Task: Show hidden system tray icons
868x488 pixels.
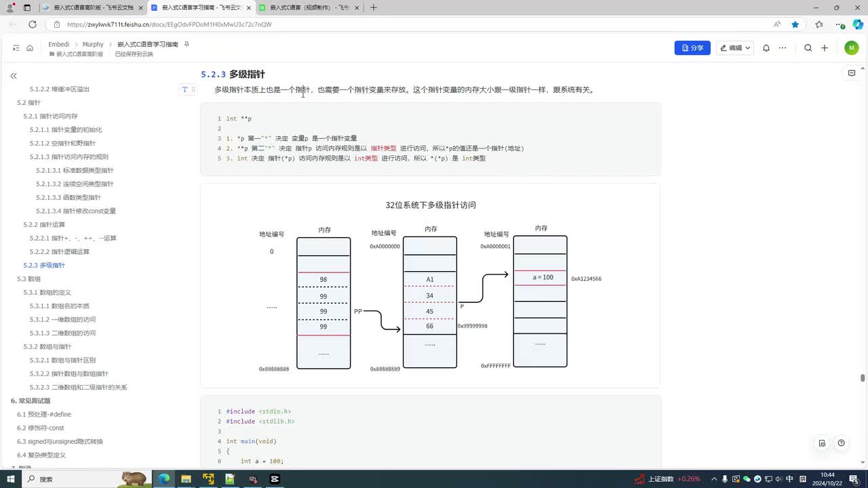Action: (715, 479)
